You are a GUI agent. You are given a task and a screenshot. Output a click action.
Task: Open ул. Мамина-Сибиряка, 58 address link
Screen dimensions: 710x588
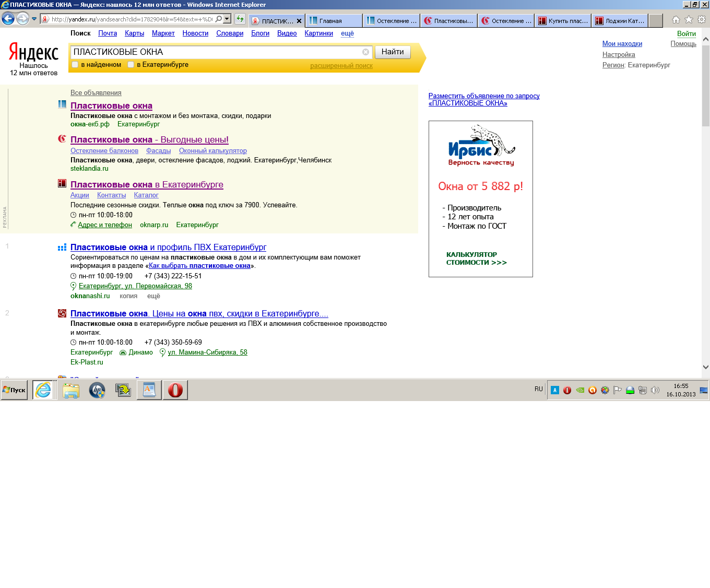207,352
